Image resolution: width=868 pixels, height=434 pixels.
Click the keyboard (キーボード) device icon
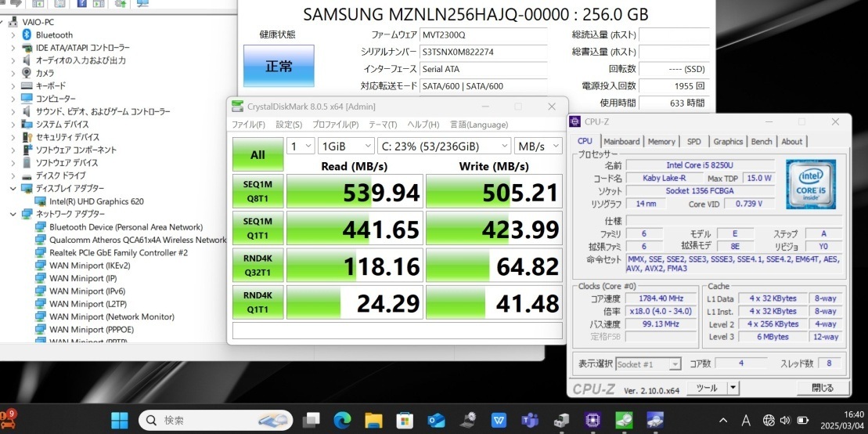pyautogui.click(x=27, y=86)
